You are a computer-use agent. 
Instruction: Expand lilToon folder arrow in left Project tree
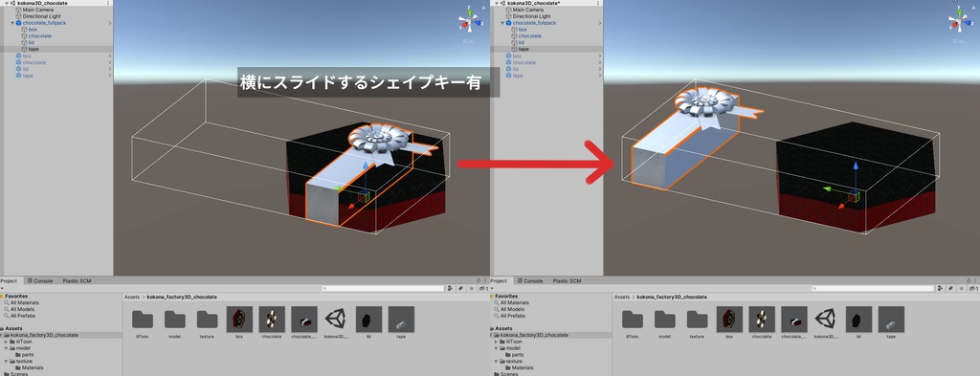[6, 342]
